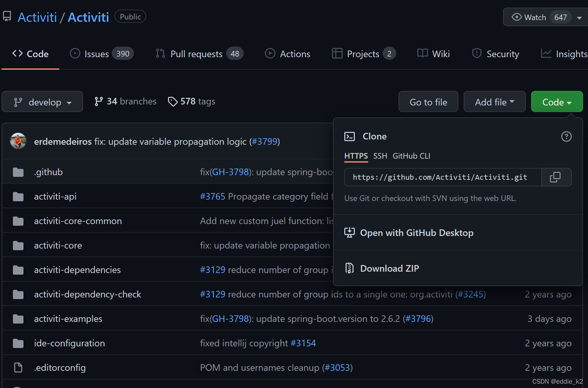Open the Pull requests tab
588x388 pixels.
coord(199,54)
